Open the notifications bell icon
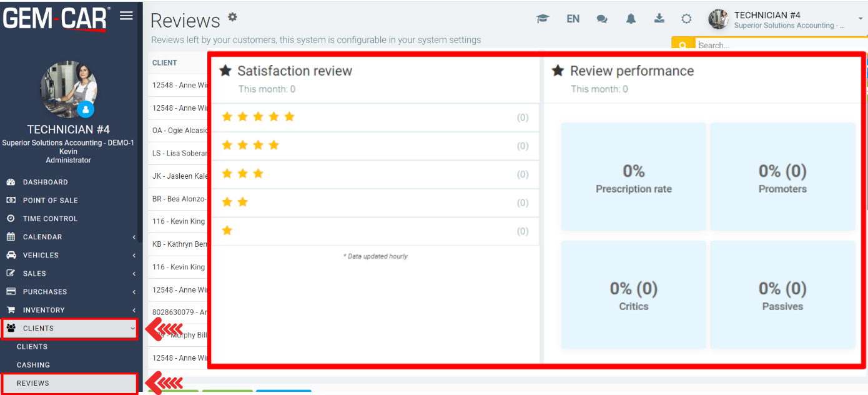 tap(631, 19)
